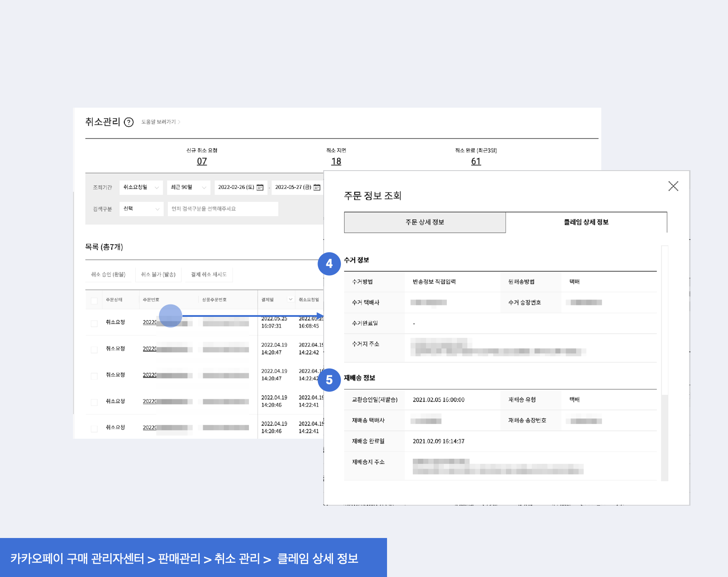
Task: Check the row paid 2022.05.25 16:07:31
Action: point(94,324)
